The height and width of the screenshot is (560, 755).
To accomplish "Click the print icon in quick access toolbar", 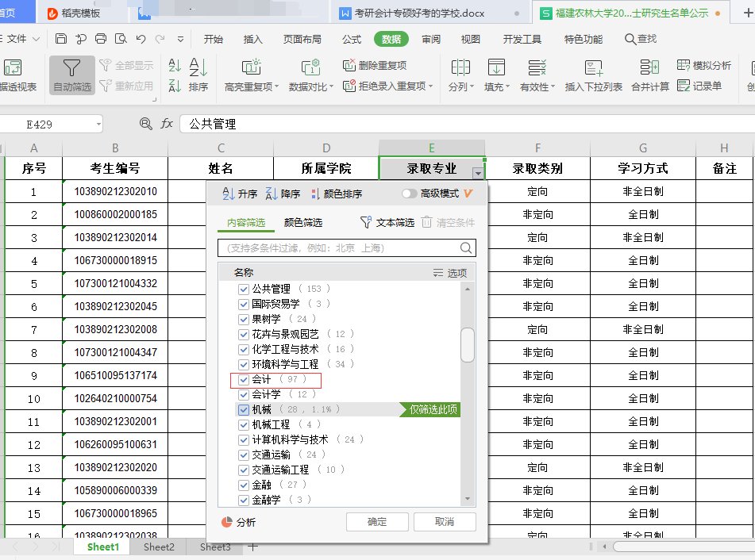I will coord(101,39).
